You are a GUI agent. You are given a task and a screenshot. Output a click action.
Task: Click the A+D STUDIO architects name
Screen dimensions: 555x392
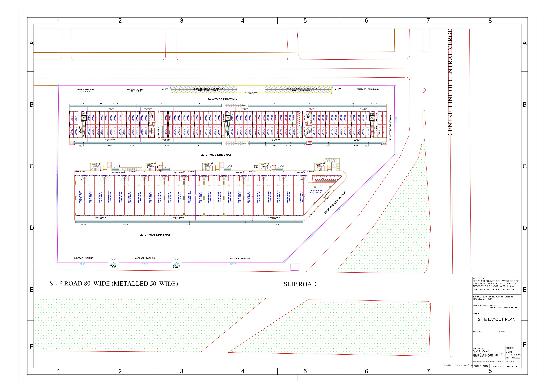pyautogui.click(x=481, y=350)
